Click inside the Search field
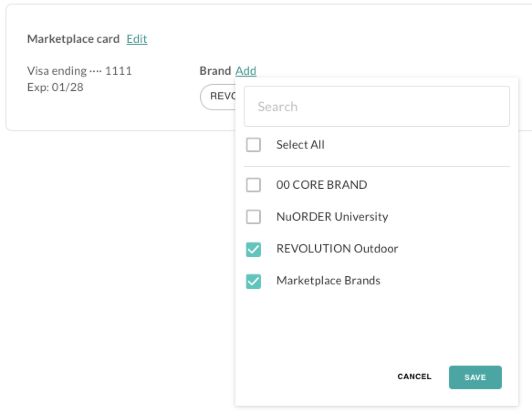 coord(376,106)
